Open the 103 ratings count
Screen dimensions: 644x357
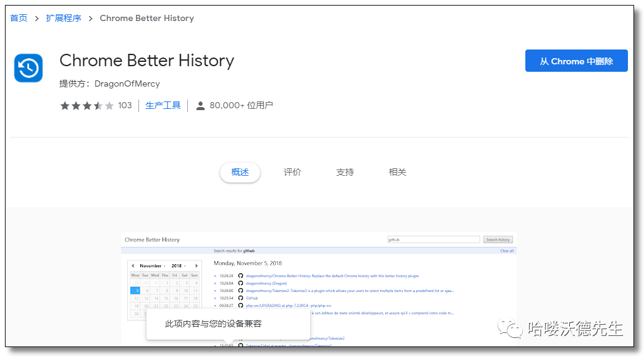[x=125, y=105]
